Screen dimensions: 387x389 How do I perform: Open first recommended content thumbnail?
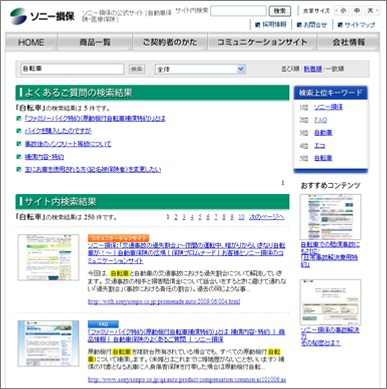point(330,217)
